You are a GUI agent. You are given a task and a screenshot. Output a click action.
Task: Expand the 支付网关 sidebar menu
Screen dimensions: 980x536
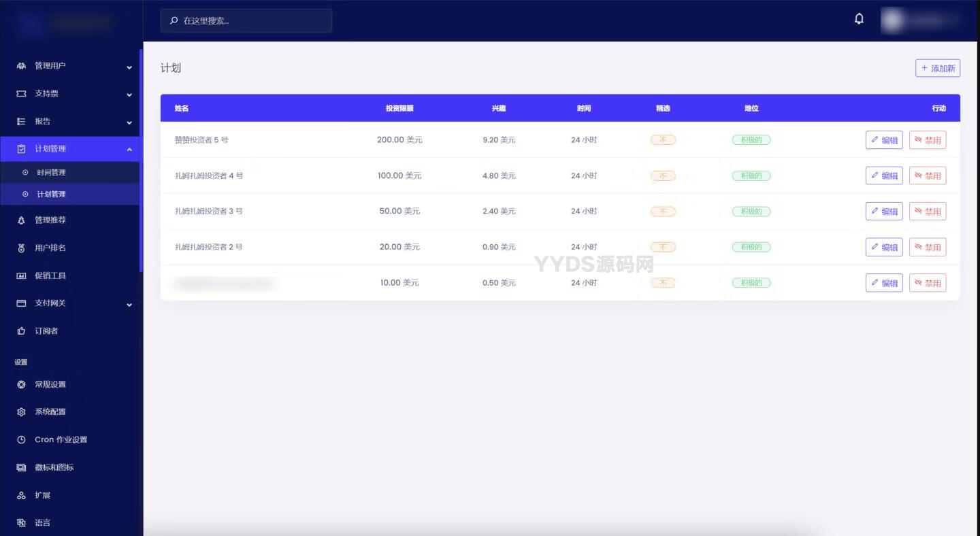coord(129,304)
